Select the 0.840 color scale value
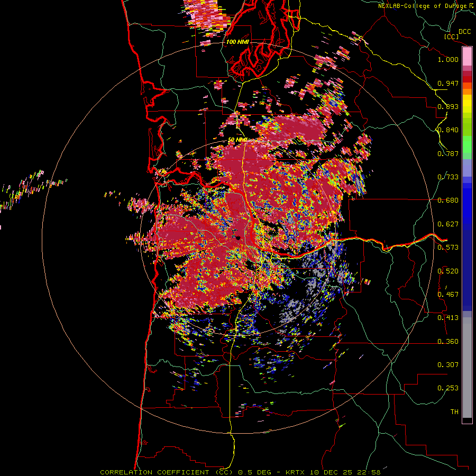Image resolution: width=476 pixels, height=476 pixels. pyautogui.click(x=448, y=130)
